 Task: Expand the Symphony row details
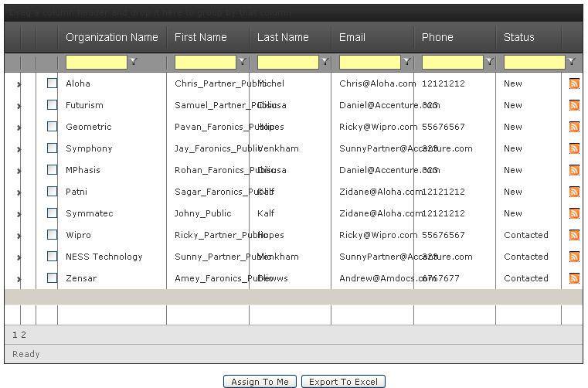(19, 150)
